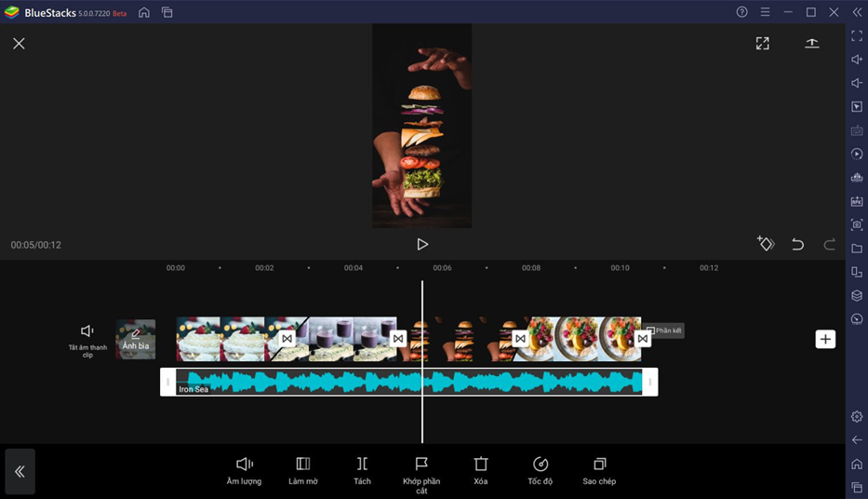Increase volume in BlueStacks sidebar
This screenshot has height=499, width=868.
(x=857, y=60)
